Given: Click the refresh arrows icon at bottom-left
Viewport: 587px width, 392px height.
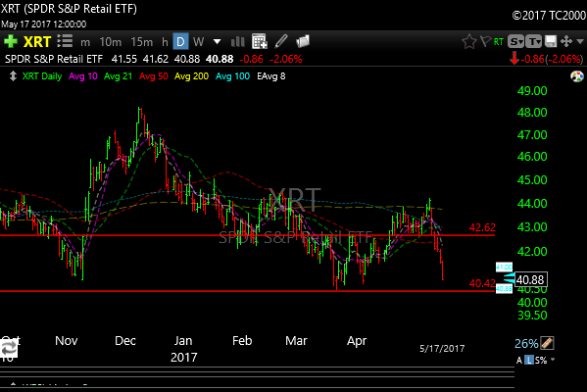Looking at the screenshot, I should (x=9, y=349).
